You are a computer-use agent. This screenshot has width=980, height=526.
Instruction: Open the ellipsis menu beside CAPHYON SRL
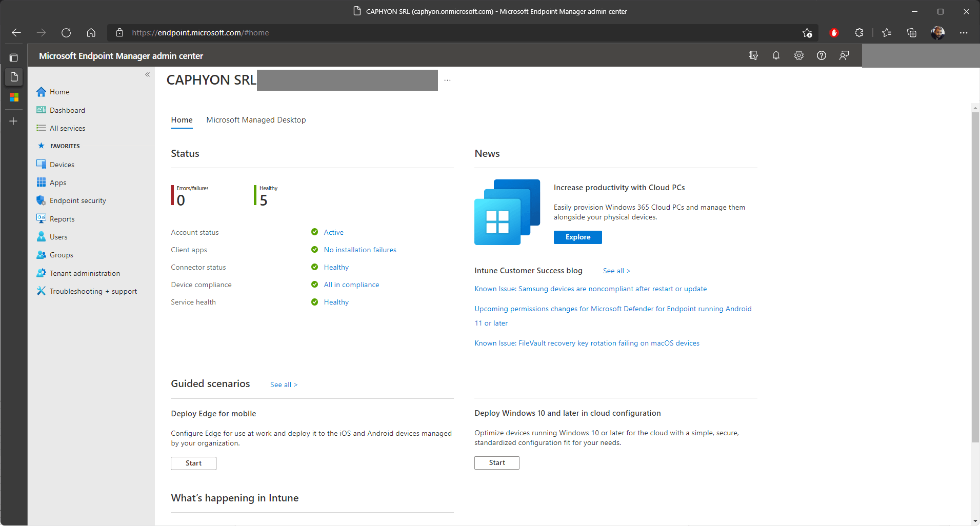pyautogui.click(x=447, y=80)
